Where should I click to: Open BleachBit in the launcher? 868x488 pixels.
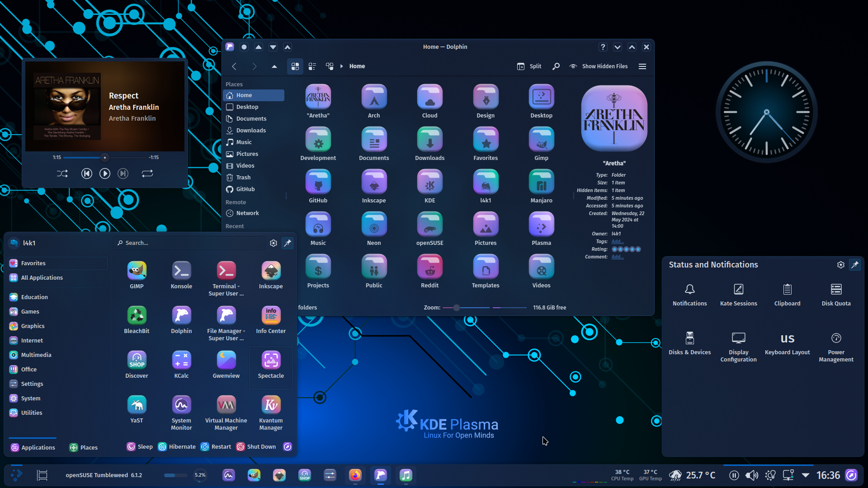click(x=137, y=320)
